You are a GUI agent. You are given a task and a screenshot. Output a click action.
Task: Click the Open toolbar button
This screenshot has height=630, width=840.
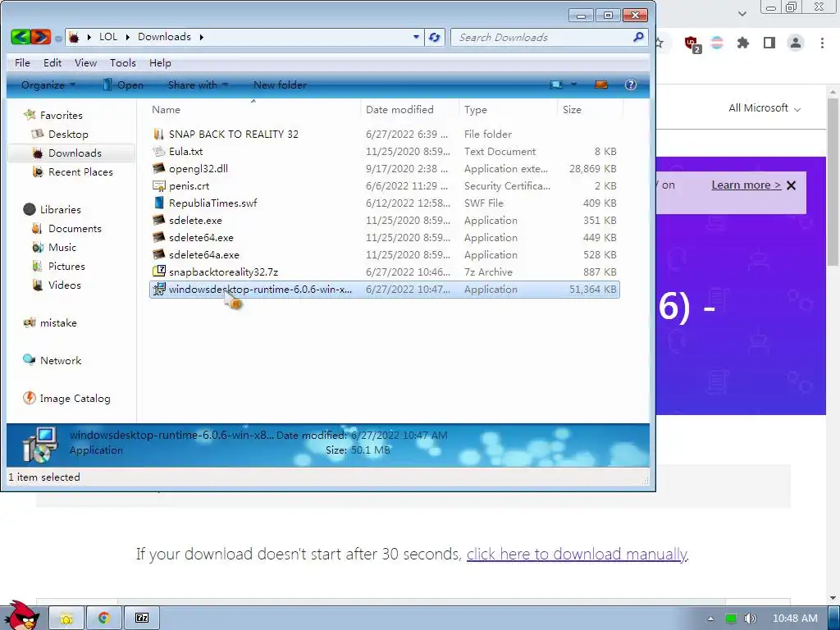pos(123,84)
